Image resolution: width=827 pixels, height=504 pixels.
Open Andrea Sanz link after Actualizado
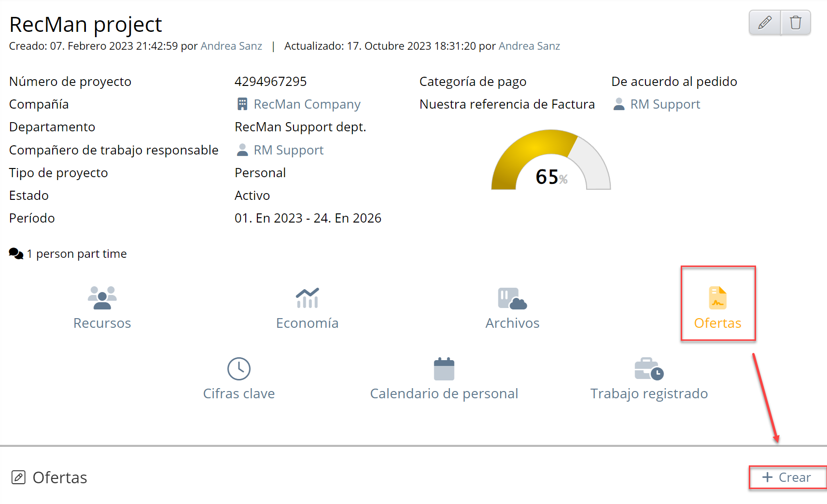pos(529,46)
